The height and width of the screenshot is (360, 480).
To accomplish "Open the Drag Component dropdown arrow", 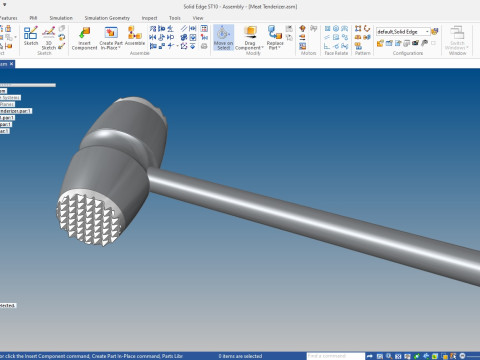I will tap(262, 48).
